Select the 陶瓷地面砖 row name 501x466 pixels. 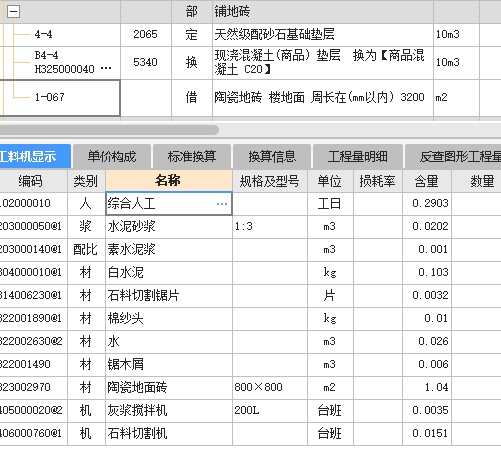point(169,388)
